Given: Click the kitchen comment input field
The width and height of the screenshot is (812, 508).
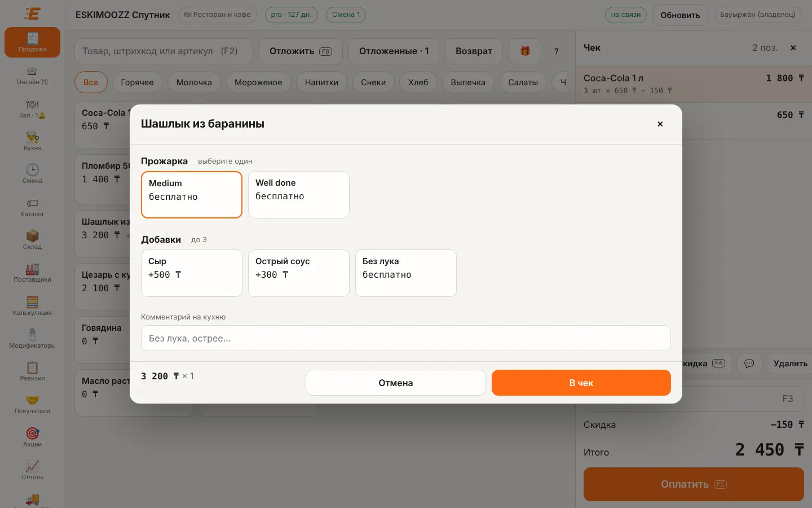Looking at the screenshot, I should pos(406,338).
